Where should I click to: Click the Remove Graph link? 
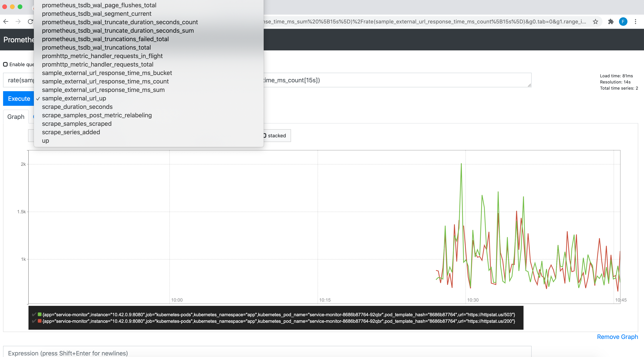tap(617, 337)
